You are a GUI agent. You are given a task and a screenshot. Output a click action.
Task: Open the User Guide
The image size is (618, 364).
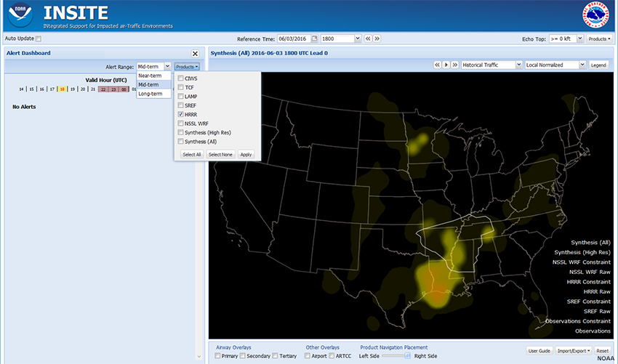(x=539, y=351)
